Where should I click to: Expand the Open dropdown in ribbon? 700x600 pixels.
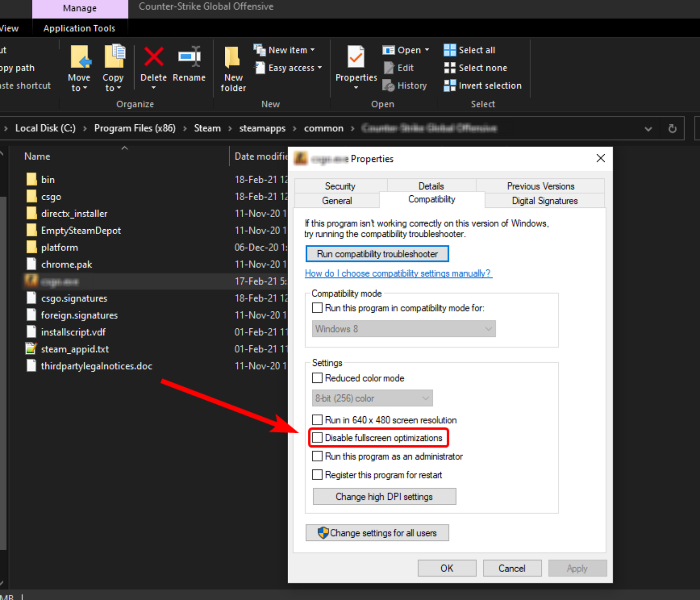point(427,50)
